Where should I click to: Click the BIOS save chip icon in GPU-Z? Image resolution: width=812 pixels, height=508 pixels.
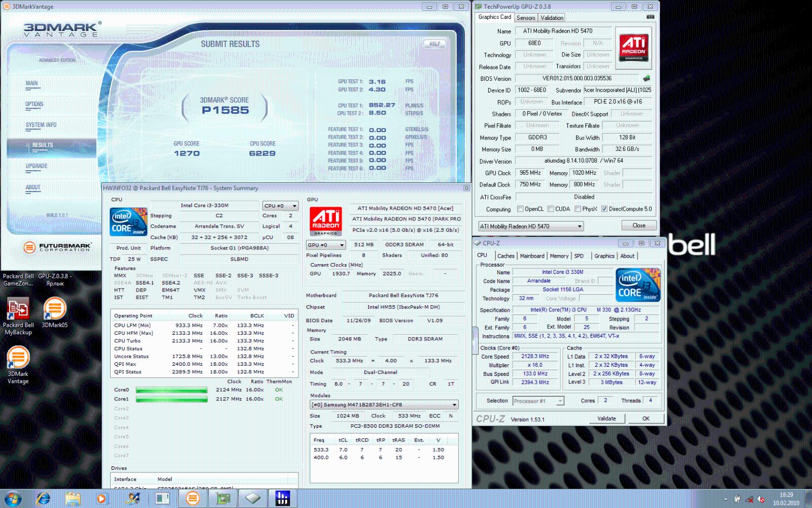[x=647, y=78]
